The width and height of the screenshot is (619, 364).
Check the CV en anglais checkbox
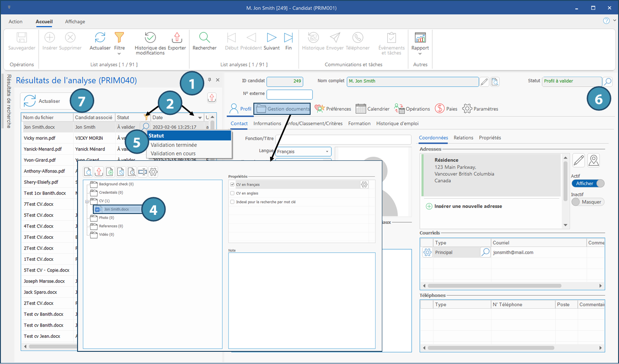pos(232,193)
